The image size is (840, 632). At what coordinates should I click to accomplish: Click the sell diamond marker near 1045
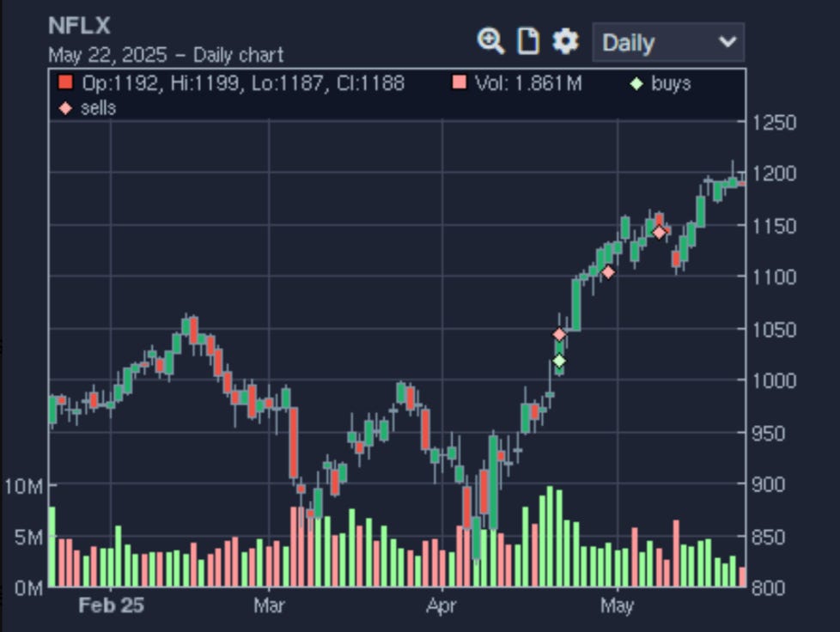(559, 334)
